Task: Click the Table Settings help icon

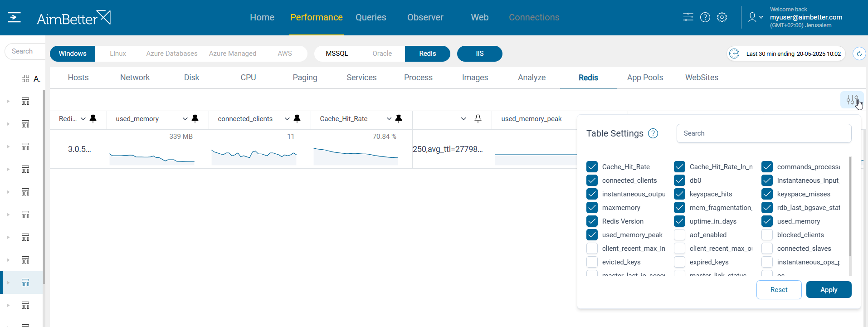Action: point(653,133)
